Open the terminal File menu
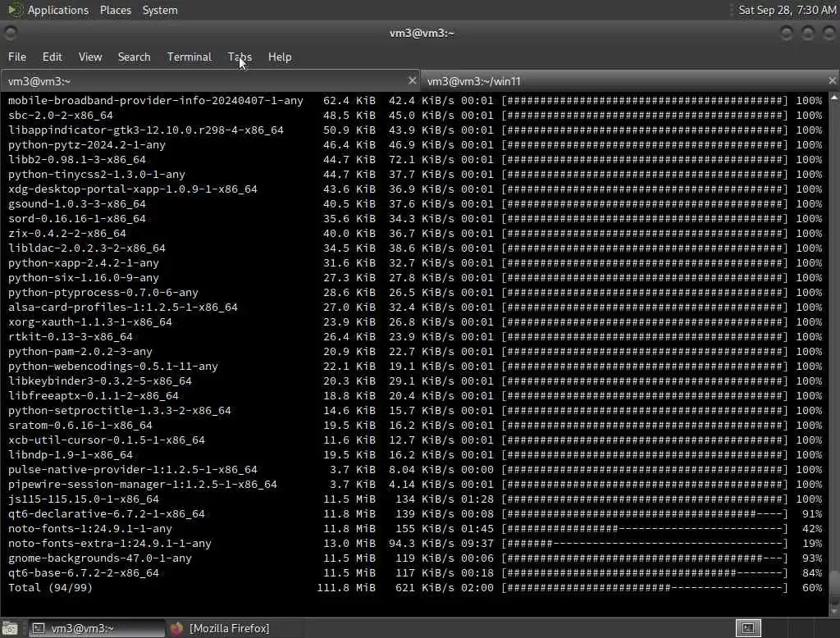This screenshot has width=840, height=638. coord(16,57)
